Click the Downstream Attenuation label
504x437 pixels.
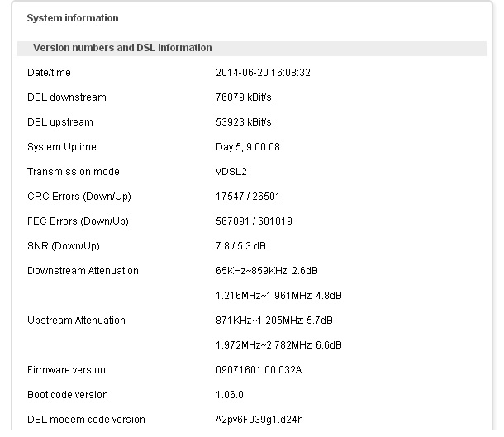(x=83, y=271)
